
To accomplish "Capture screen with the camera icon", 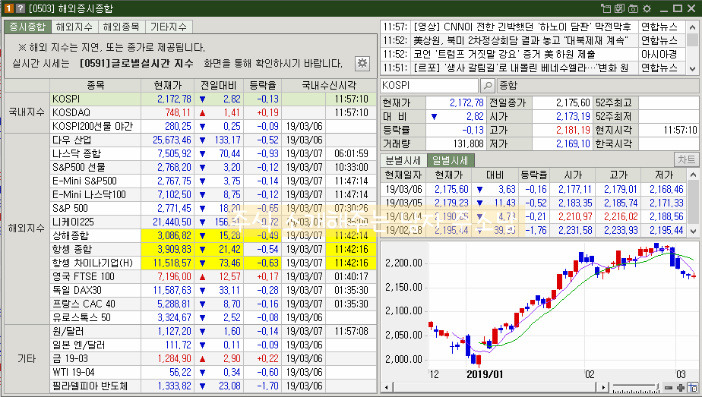I will point(633,9).
